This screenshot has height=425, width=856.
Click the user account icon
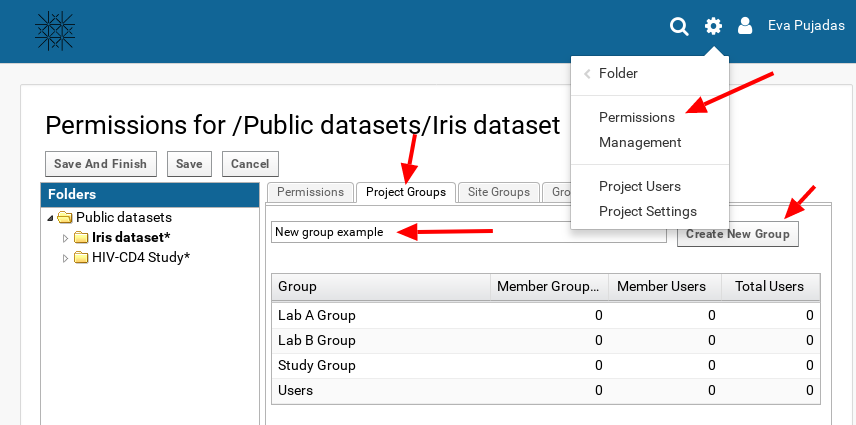click(744, 27)
